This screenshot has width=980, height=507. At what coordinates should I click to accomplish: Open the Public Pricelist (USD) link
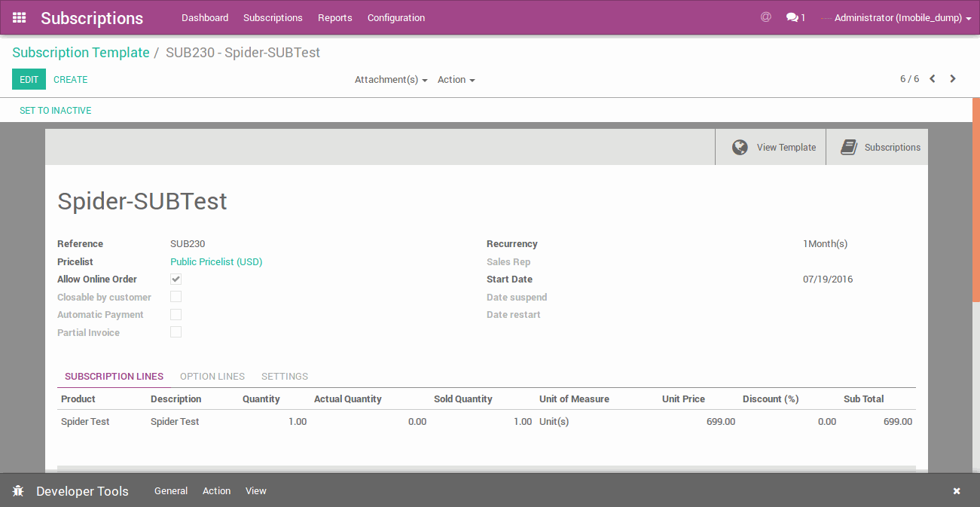tap(216, 262)
